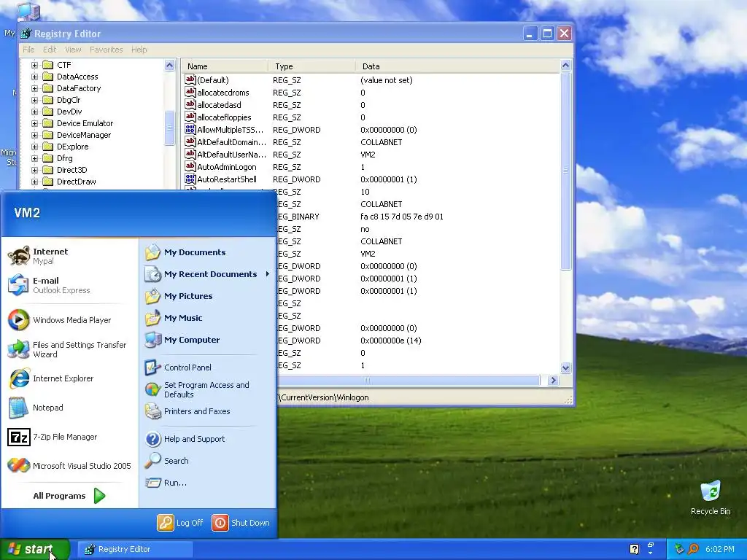
Task: Open Search from Start menu
Action: click(x=167, y=461)
